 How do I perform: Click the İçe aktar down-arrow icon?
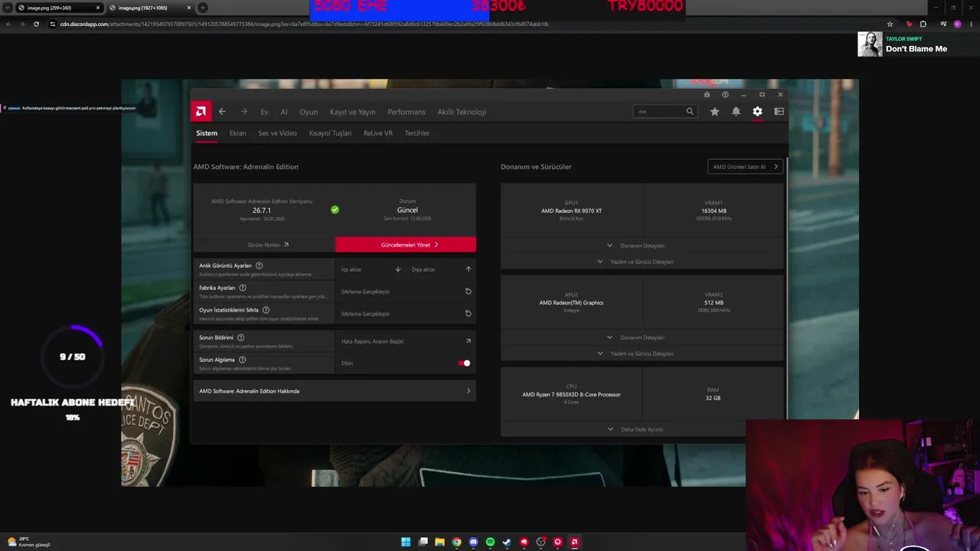397,269
